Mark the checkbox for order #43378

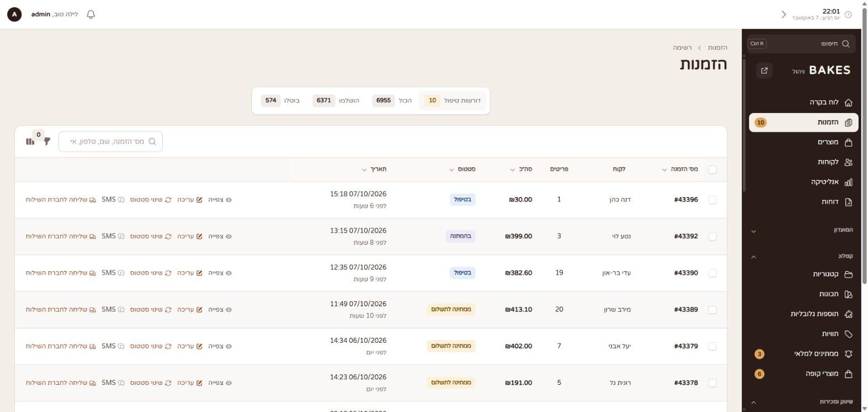click(712, 383)
